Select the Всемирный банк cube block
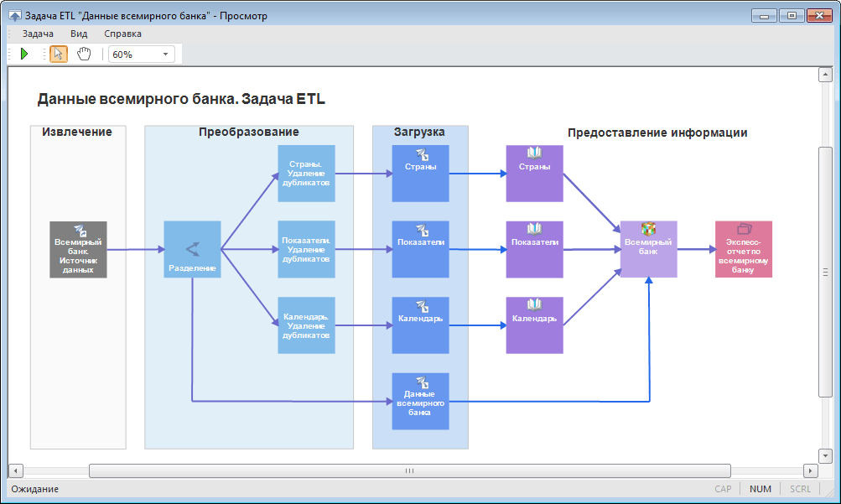 pyautogui.click(x=648, y=249)
